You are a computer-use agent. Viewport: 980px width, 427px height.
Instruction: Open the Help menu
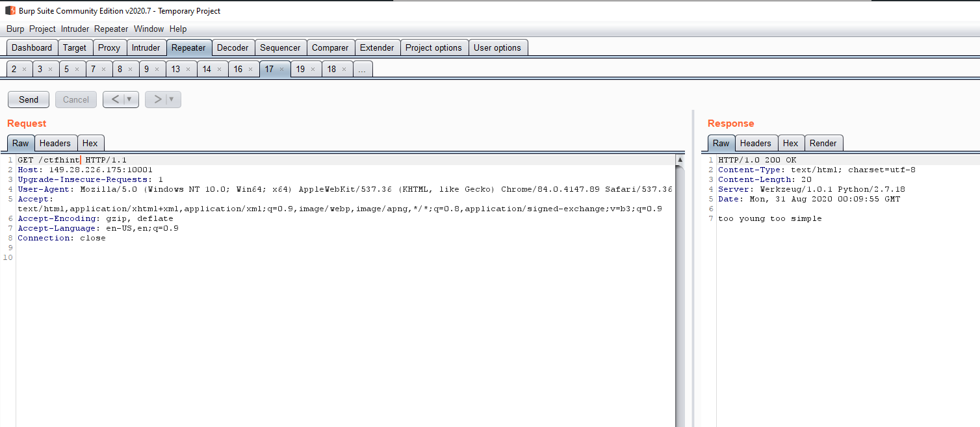pos(178,29)
